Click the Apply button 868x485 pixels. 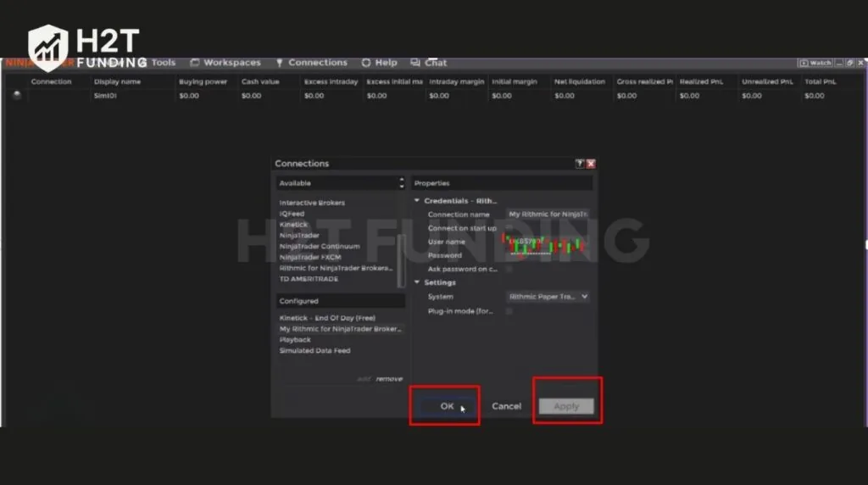566,406
